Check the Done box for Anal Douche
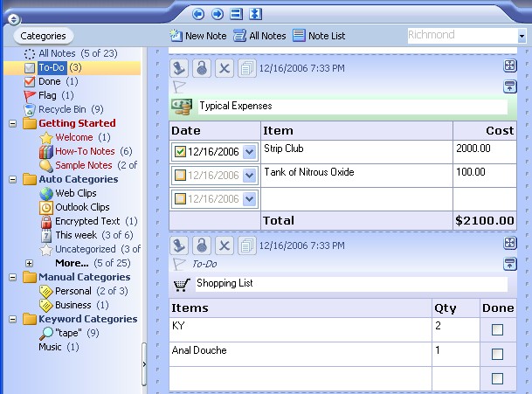 [497, 355]
